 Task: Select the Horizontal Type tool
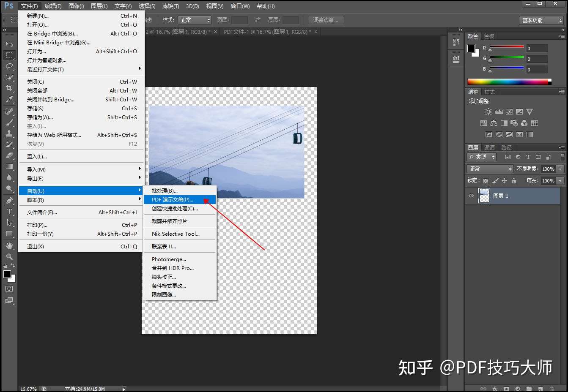coord(9,212)
